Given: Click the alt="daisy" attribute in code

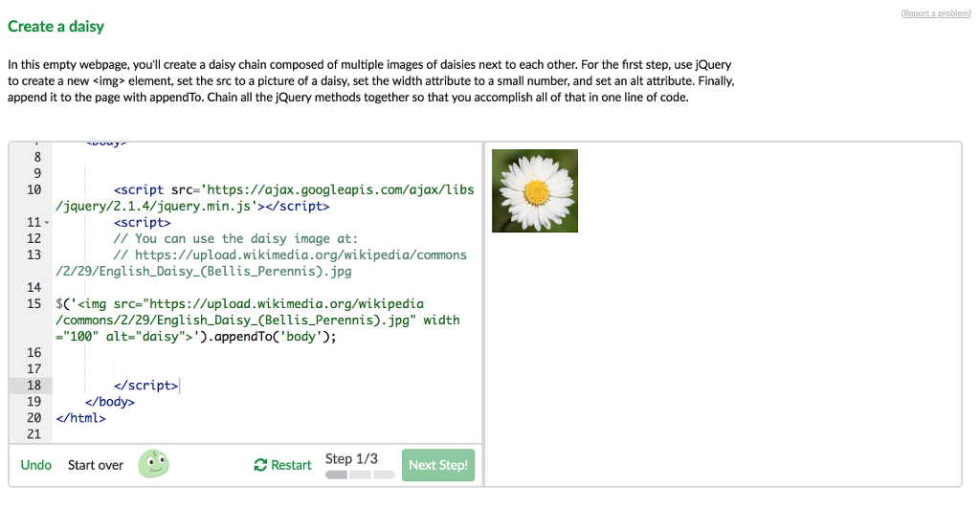Looking at the screenshot, I should click(148, 337).
